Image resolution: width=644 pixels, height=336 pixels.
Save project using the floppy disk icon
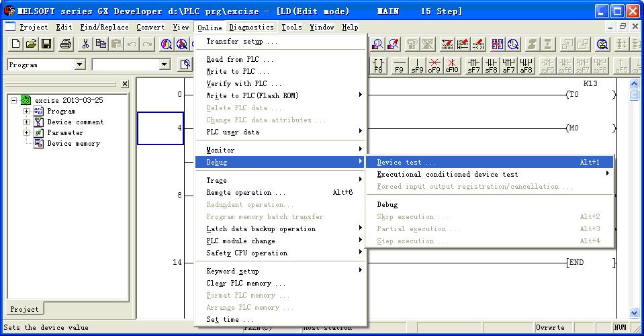point(46,44)
